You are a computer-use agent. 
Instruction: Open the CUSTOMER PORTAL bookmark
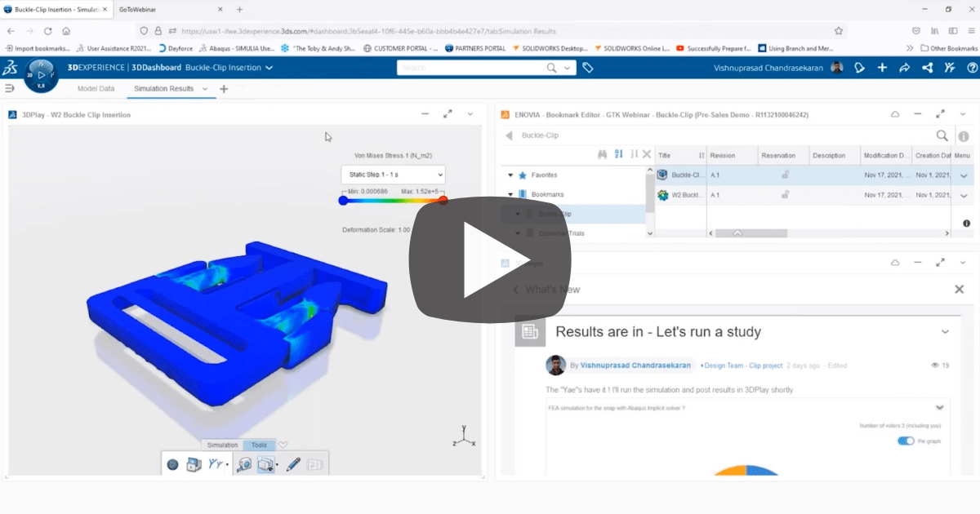point(400,48)
